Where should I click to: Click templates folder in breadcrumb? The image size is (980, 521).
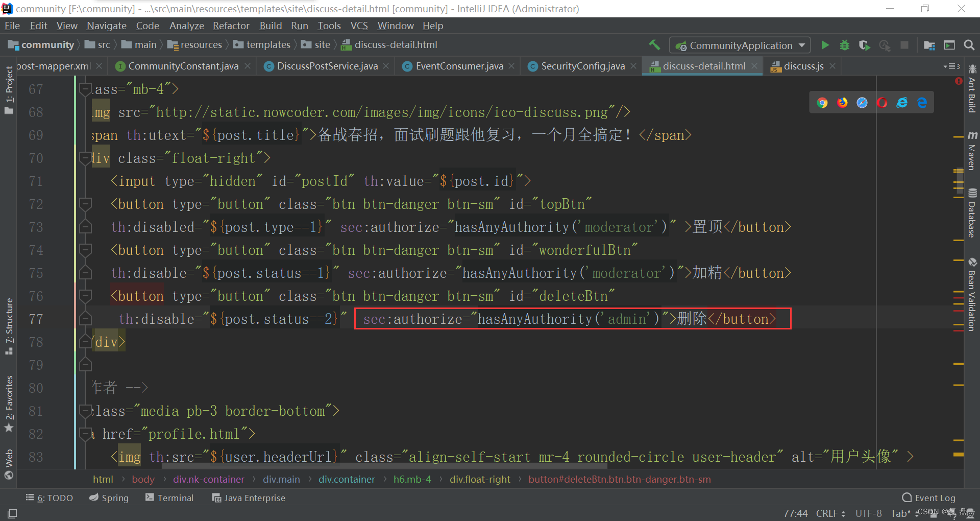click(262, 45)
